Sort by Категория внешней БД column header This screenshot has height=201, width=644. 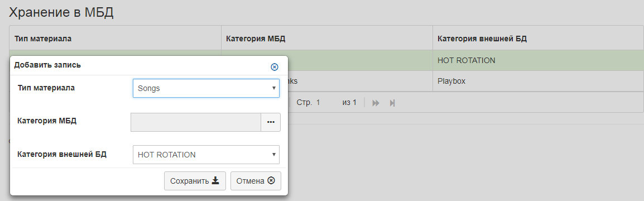(x=538, y=39)
